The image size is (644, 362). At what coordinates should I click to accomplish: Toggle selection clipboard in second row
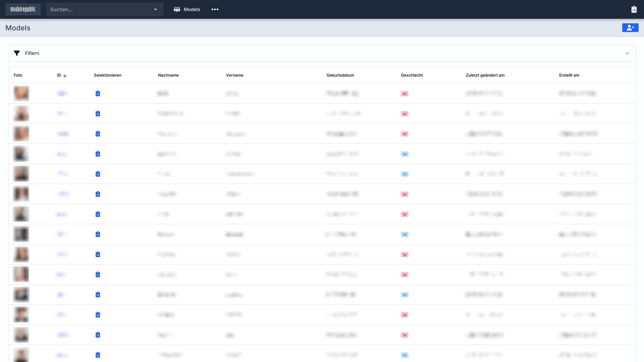pyautogui.click(x=98, y=114)
